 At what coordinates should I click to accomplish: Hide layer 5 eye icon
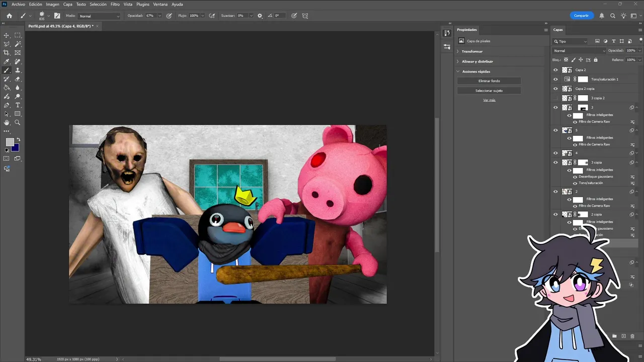(555, 130)
